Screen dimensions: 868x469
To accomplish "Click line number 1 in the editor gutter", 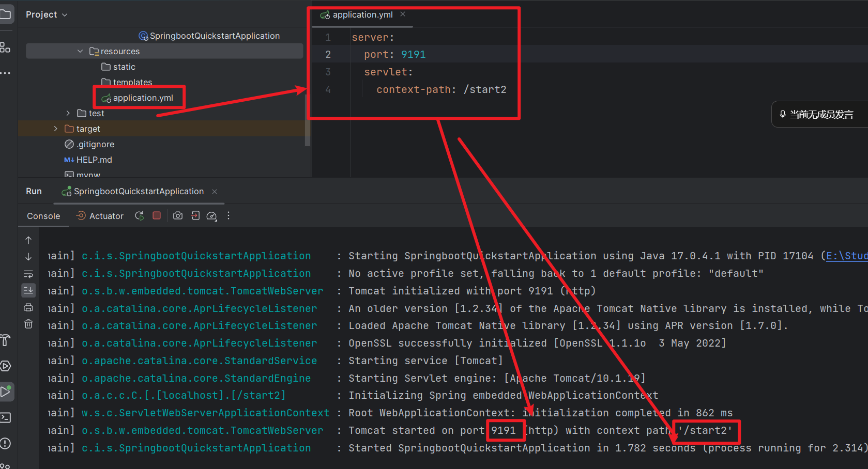I will pos(328,37).
